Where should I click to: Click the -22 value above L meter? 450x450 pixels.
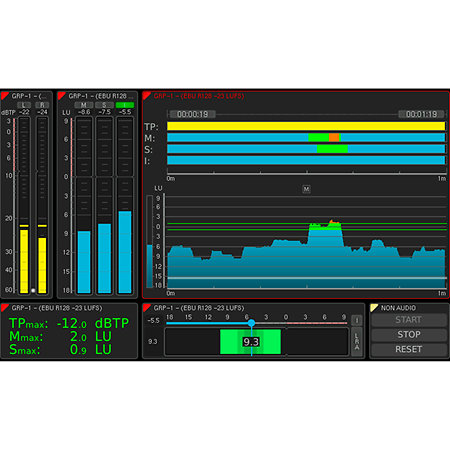tap(24, 112)
